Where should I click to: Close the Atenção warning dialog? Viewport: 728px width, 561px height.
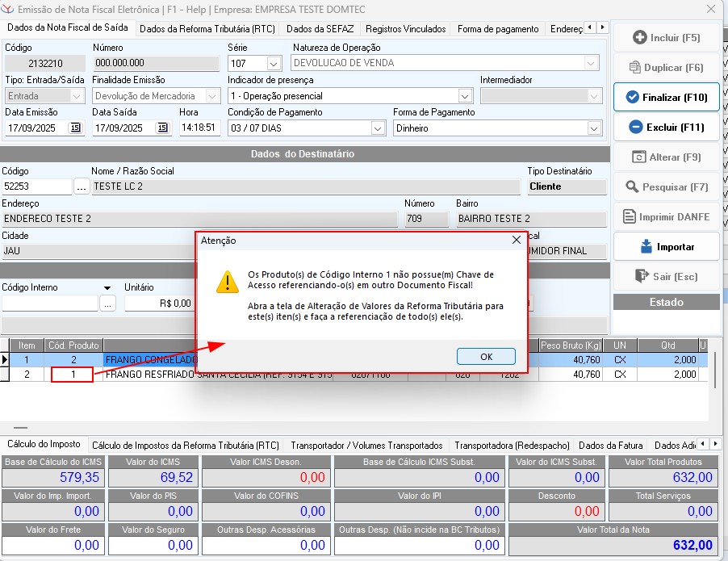point(486,356)
